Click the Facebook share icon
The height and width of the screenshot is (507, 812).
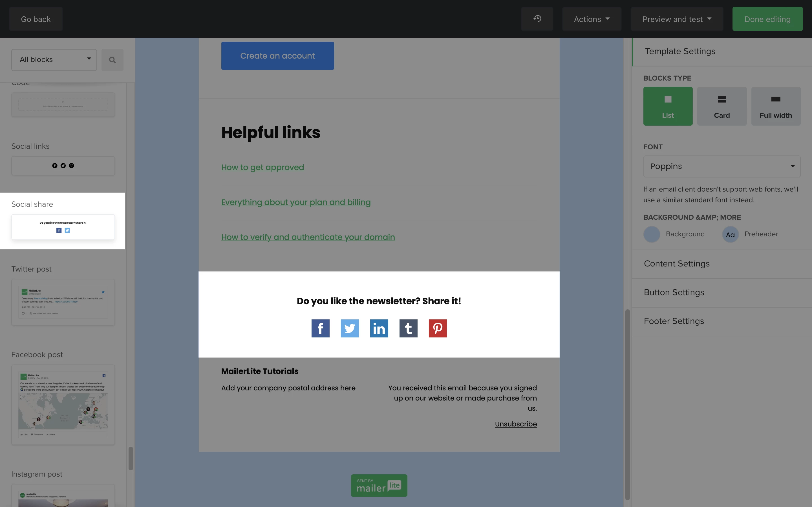[320, 328]
